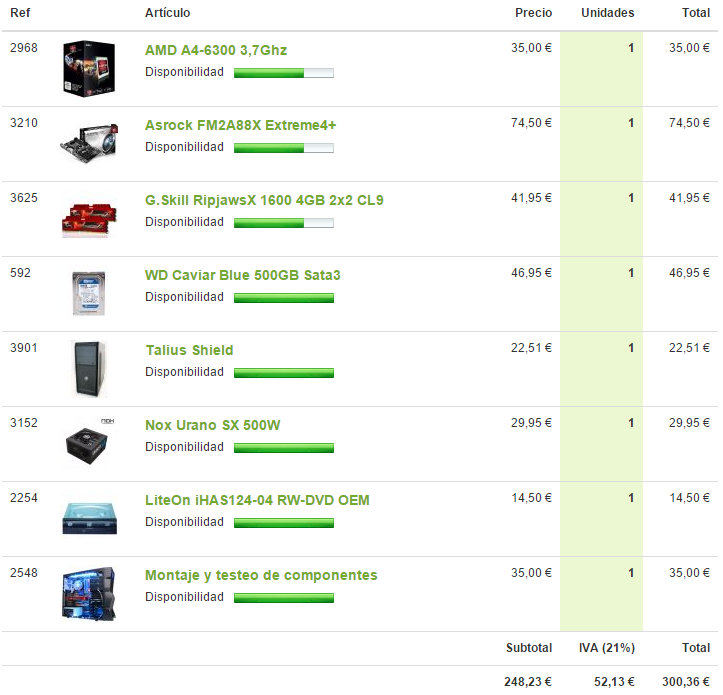This screenshot has width=723, height=695.
Task: Click the availability bar for LiteOn iHAS124-04
Action: [x=284, y=523]
